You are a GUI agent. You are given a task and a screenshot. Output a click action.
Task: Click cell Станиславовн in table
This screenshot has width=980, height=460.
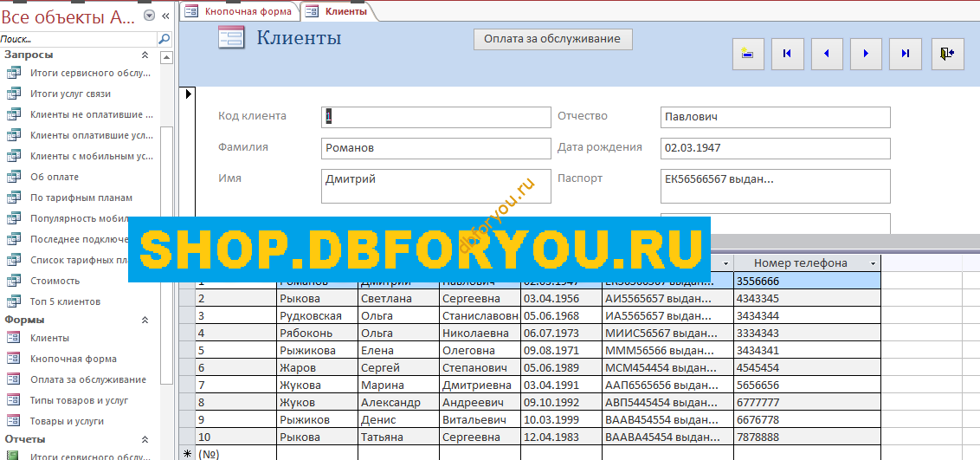480,315
